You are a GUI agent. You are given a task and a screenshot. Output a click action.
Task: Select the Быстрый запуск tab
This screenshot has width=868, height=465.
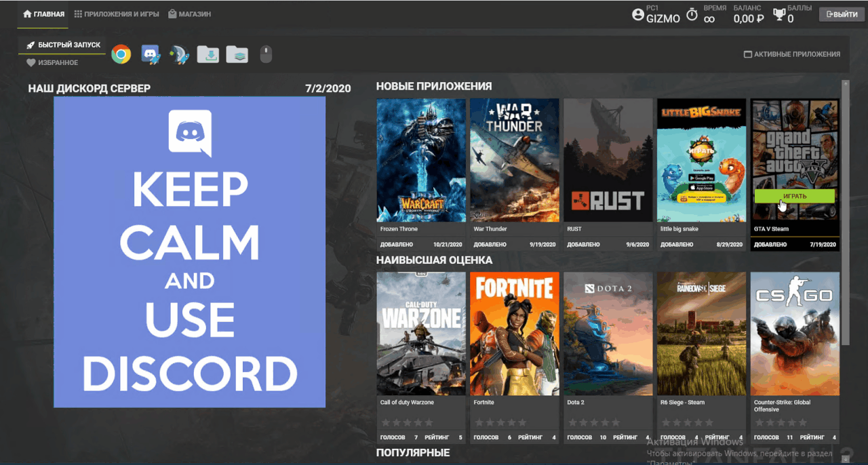point(63,45)
